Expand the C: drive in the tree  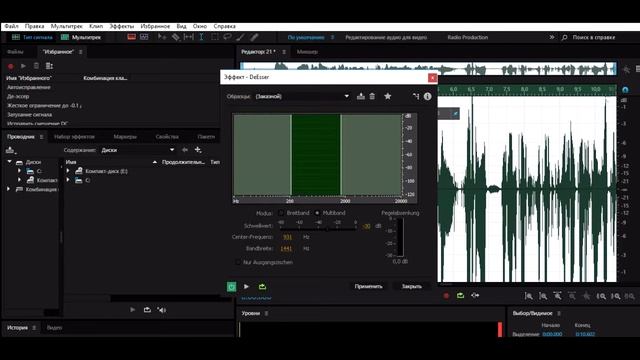point(19,171)
